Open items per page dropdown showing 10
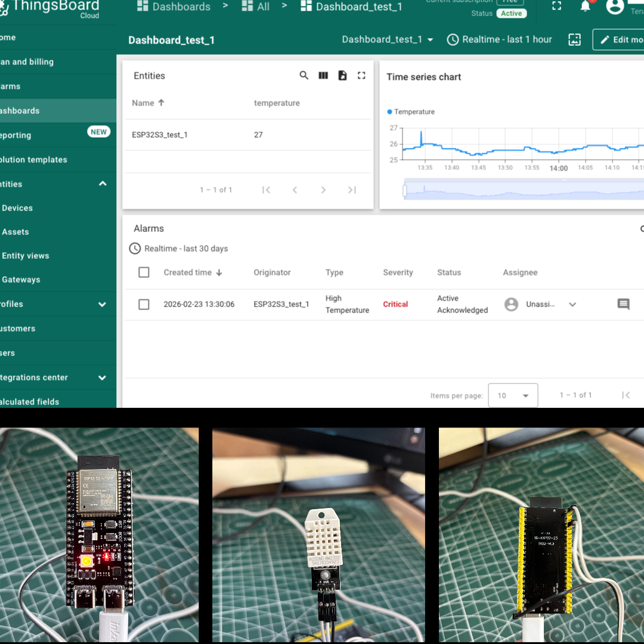Screen dimensions: 644x644 513,395
